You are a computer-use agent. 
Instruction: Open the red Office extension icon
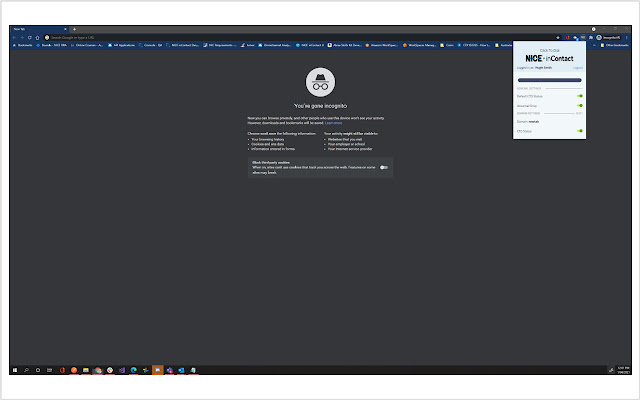567,38
